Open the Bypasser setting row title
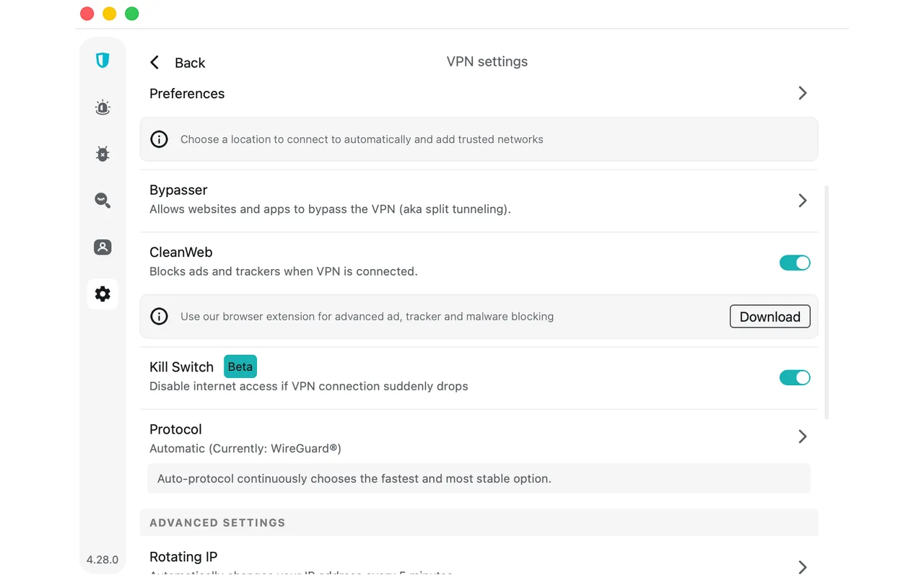This screenshot has width=924, height=580. coord(178,190)
